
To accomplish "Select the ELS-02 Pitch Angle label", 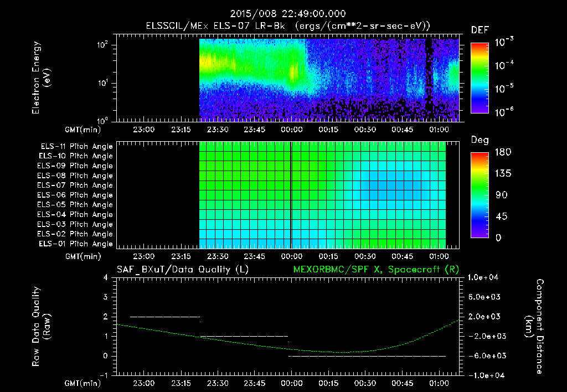I will [75, 234].
